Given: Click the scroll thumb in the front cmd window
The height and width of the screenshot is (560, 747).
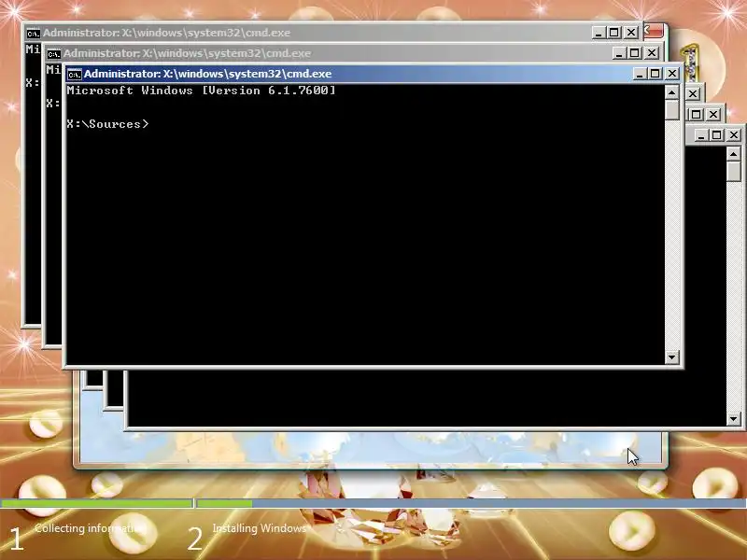Looking at the screenshot, I should click(x=671, y=110).
